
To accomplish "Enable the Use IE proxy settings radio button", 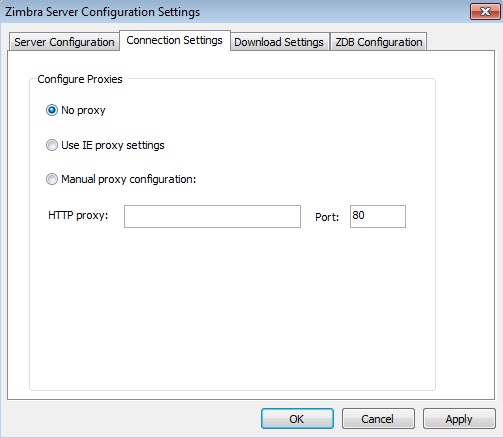I will coord(52,145).
